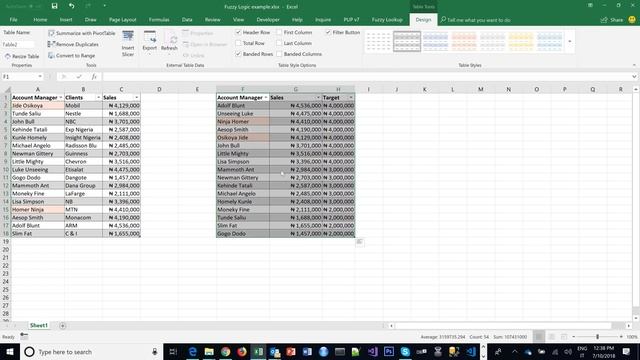Pick the yellow table style swatch
This screenshot has height=360, width=640.
521,41
